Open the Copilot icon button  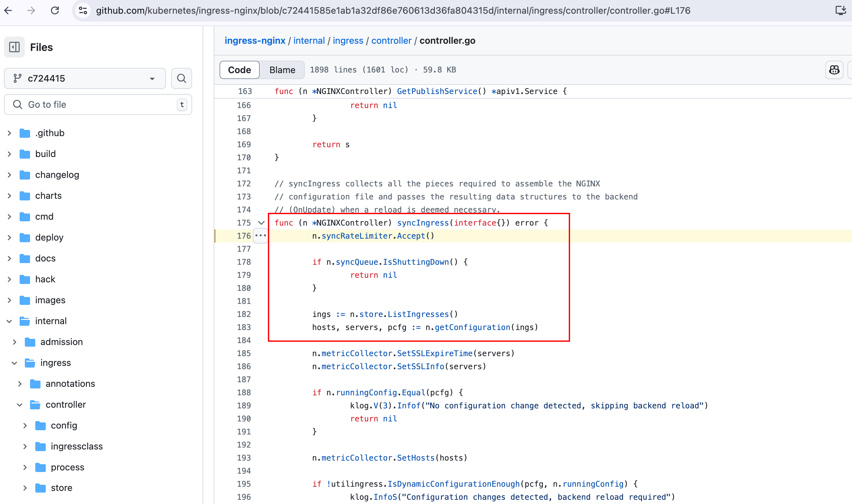[x=834, y=70]
